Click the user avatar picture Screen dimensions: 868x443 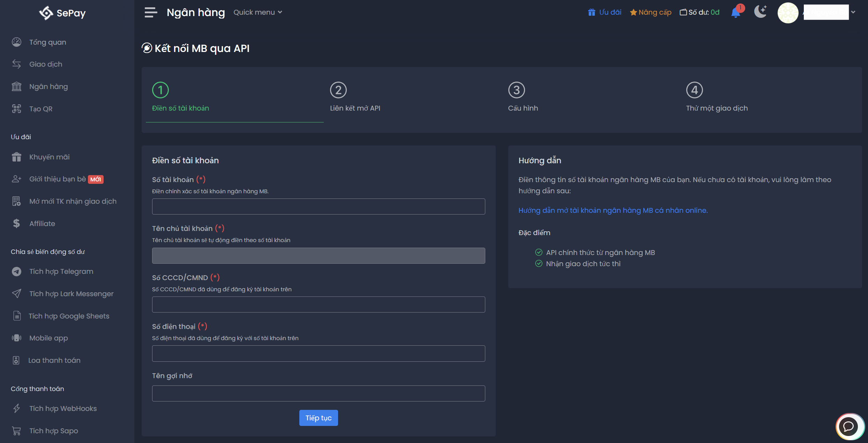pyautogui.click(x=788, y=13)
